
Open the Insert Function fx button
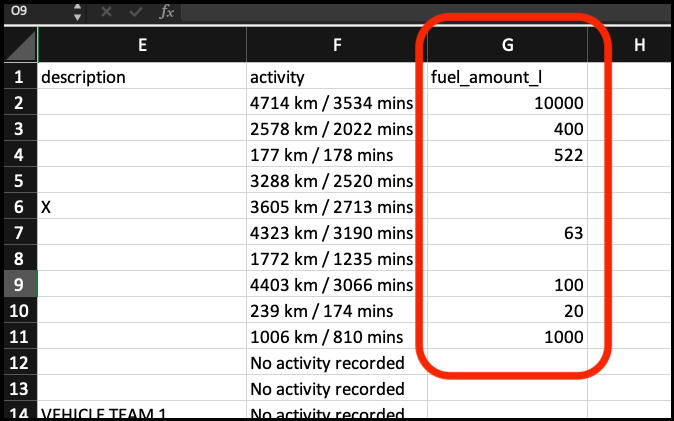tap(167, 13)
